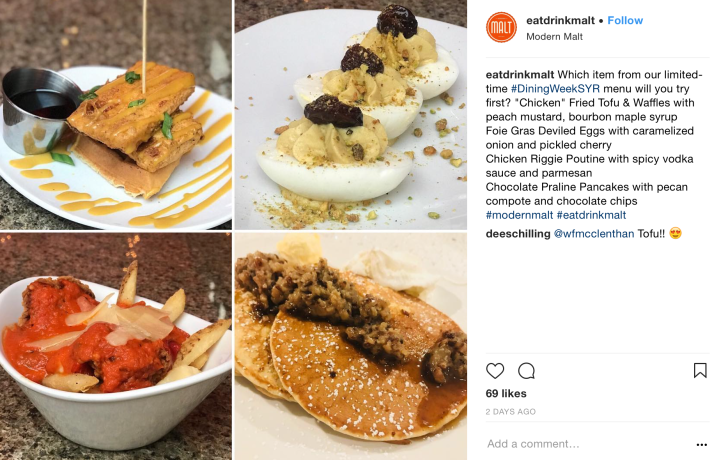Open @wfmcclenthan mention
Image resolution: width=719 pixels, height=460 pixels.
click(x=594, y=234)
